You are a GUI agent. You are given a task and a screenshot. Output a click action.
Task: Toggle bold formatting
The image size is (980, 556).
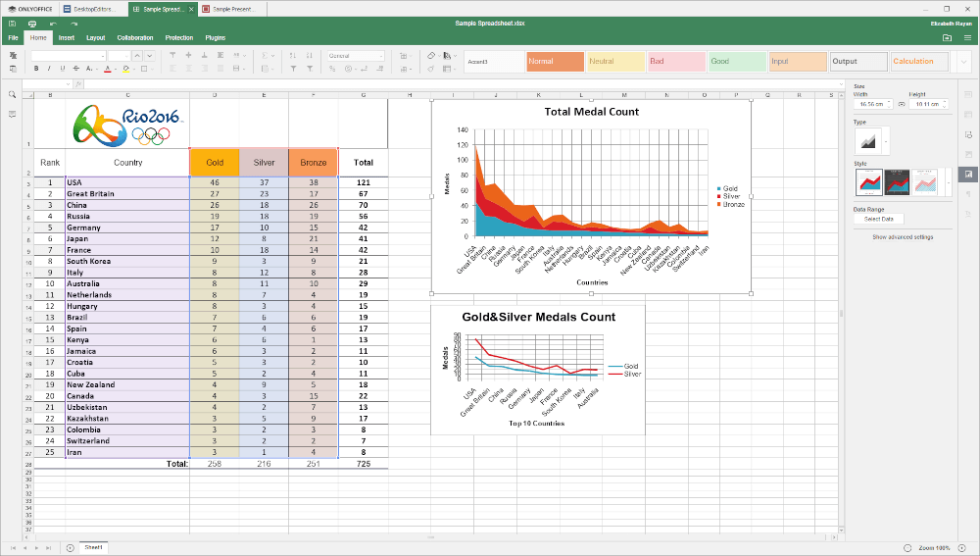36,69
